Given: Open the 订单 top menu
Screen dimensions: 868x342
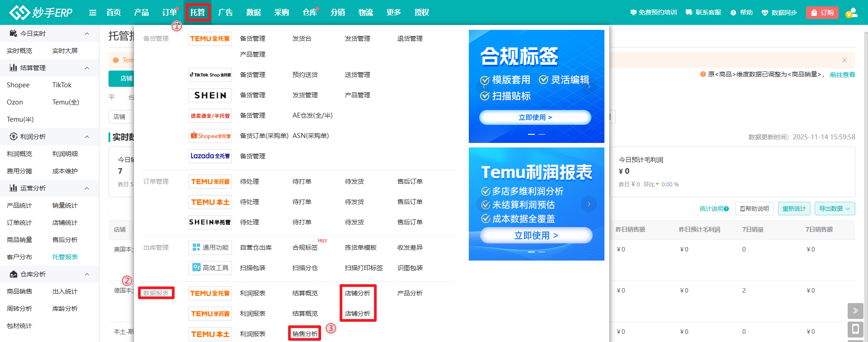Looking at the screenshot, I should click(x=170, y=12).
